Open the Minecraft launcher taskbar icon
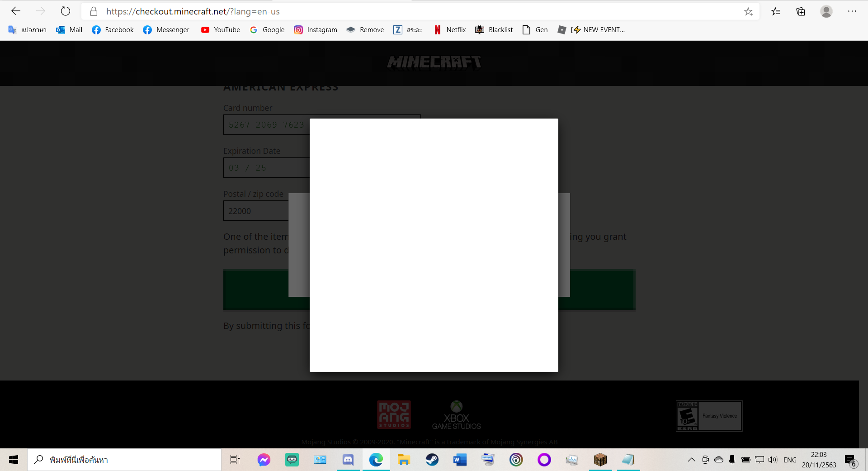Viewport: 868px width, 471px height. pos(600,460)
